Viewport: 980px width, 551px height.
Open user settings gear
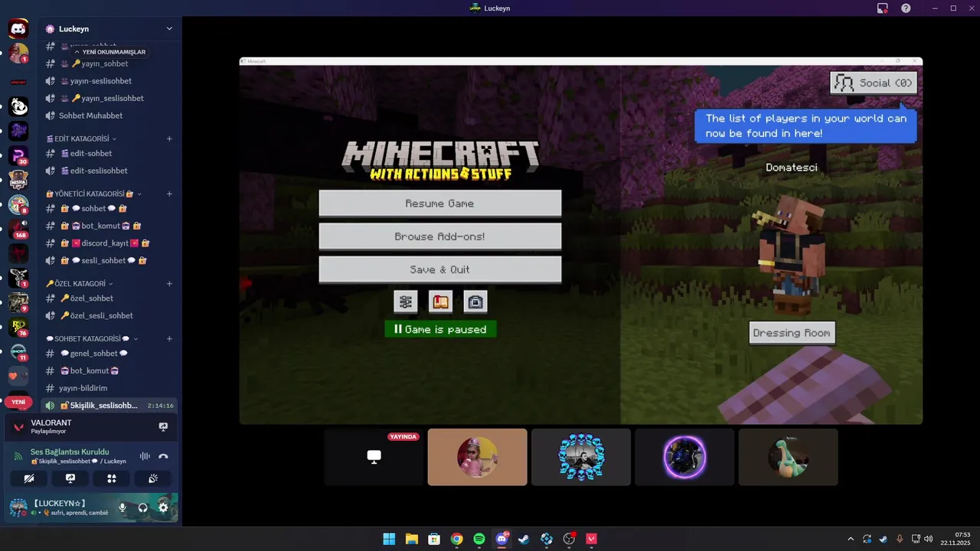163,507
